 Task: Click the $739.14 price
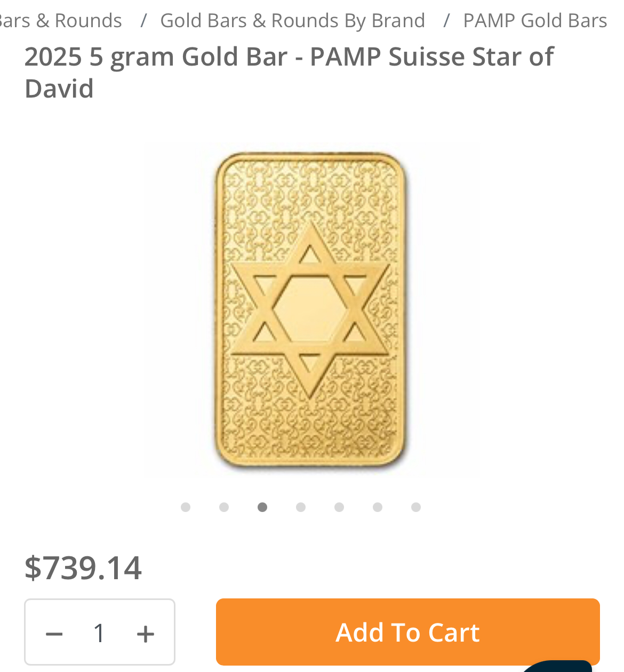pos(83,567)
